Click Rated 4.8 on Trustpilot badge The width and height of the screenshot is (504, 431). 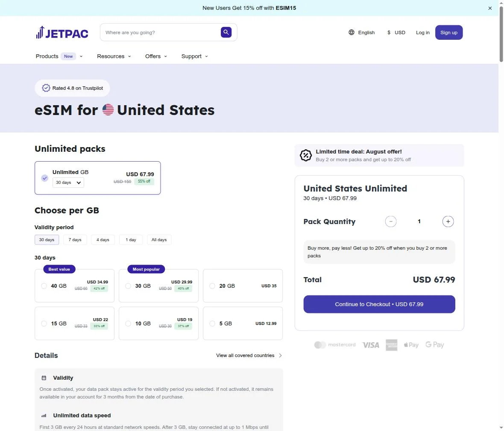[72, 88]
